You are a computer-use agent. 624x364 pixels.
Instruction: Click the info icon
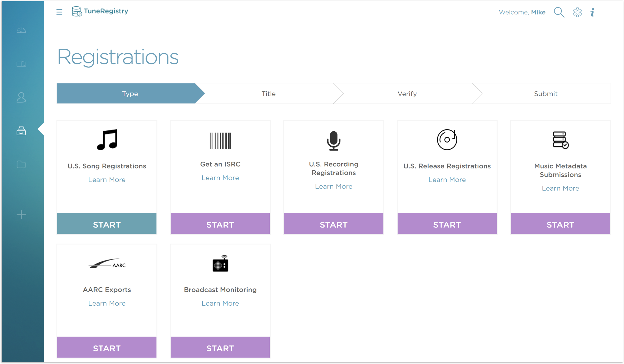click(592, 12)
